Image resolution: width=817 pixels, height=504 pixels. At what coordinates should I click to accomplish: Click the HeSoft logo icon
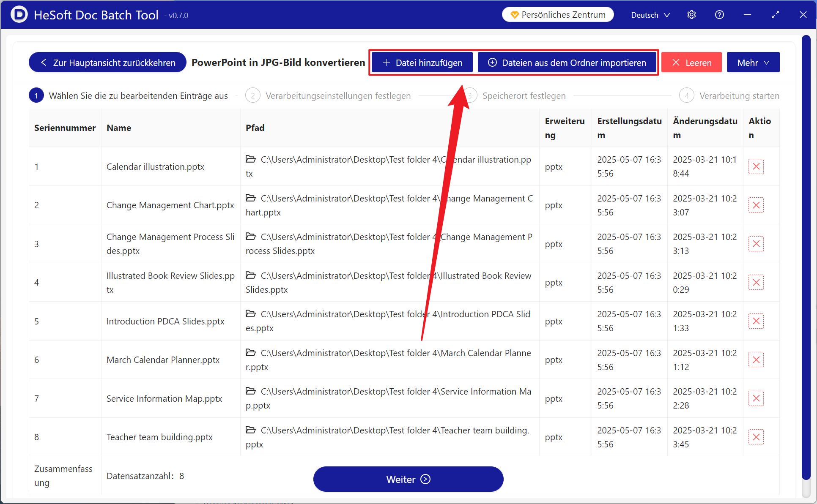pos(19,14)
